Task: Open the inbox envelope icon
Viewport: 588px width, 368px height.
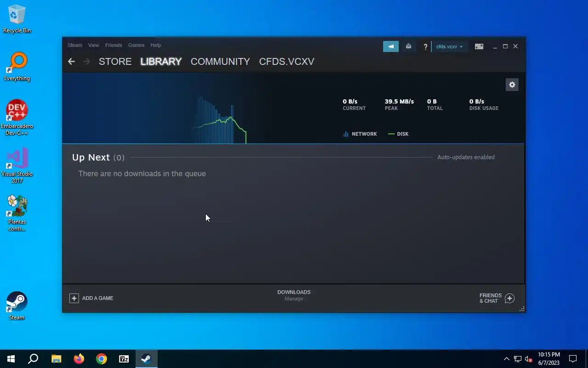Action: point(408,46)
